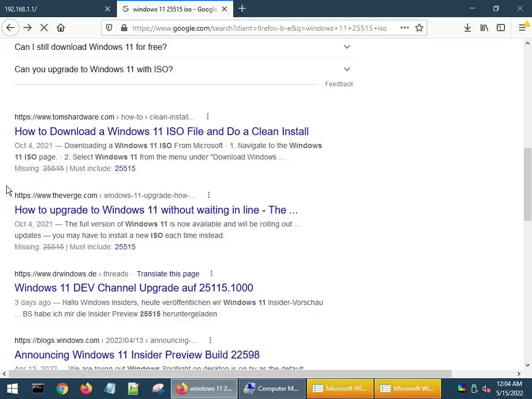Viewport: 532px width, 399px height.
Task: Bookmark this page with the star icon
Action: pos(419,28)
